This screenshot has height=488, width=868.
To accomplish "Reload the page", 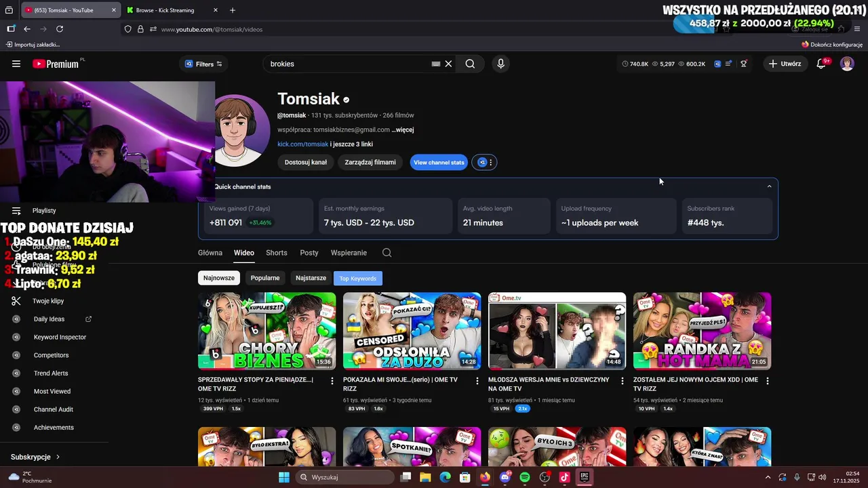I will click(x=60, y=29).
